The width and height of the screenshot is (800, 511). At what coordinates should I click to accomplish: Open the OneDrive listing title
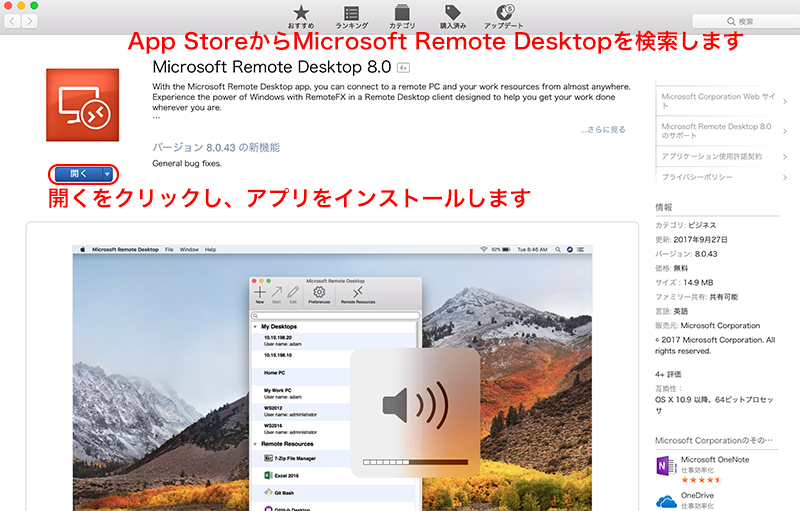coord(697,495)
